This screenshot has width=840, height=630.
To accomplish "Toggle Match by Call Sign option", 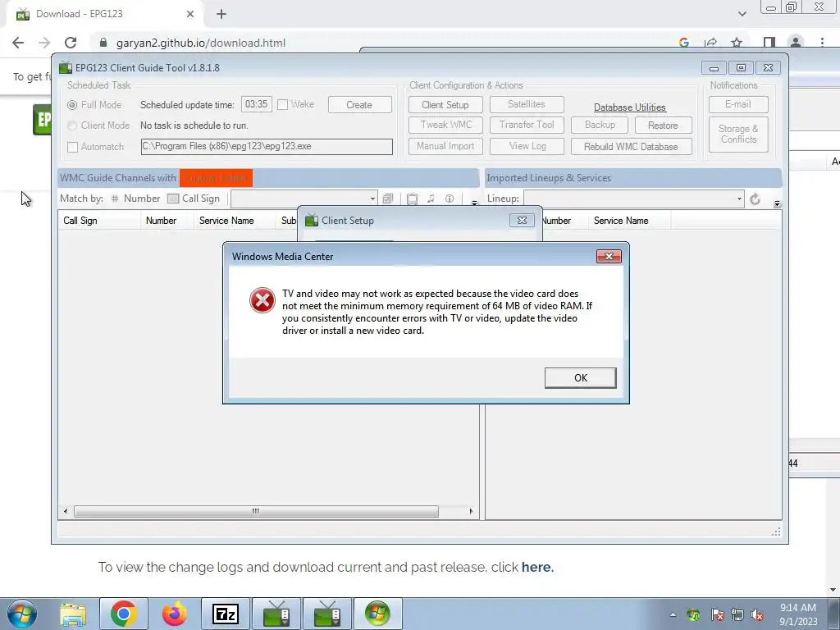I will tap(194, 199).
